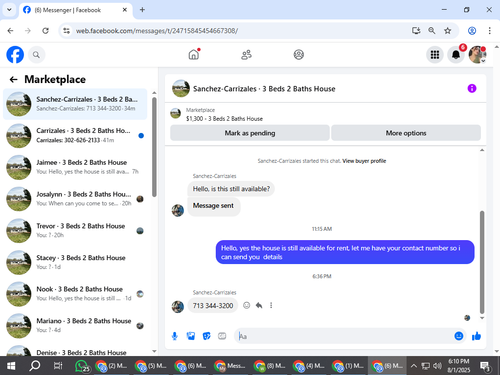Viewport: 500px width, 375px height.
Task: Open the Nook conversation
Action: coord(75,294)
